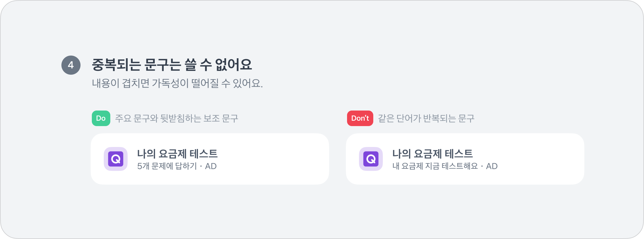Click the word 가독성이 in the subheading
644x239 pixels.
tap(170, 83)
